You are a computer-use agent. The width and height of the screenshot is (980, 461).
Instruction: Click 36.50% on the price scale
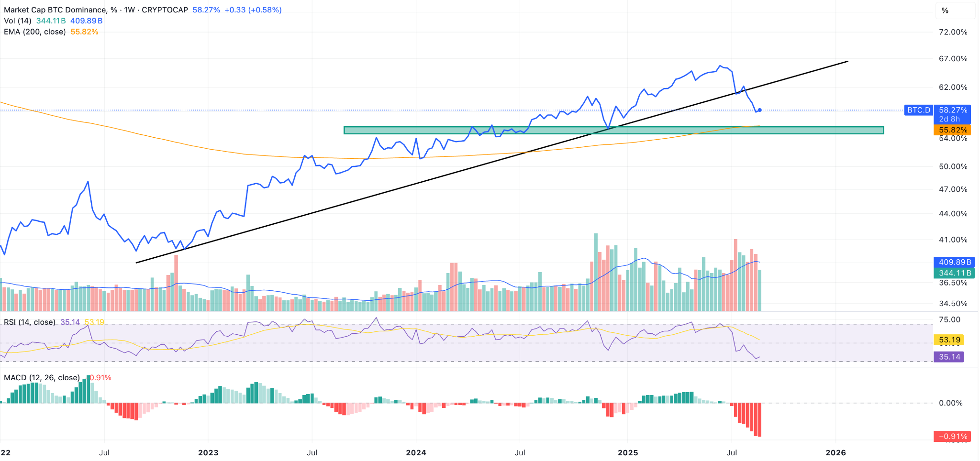(x=953, y=283)
